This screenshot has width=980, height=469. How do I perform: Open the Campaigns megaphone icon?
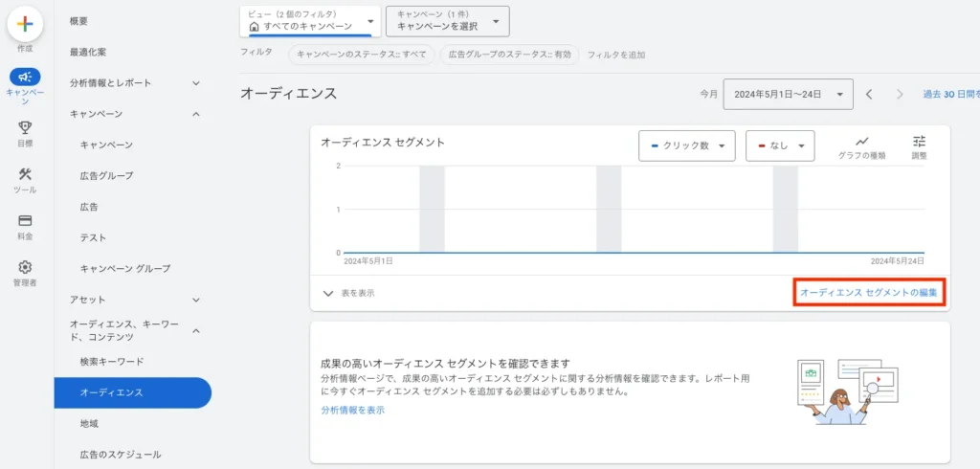pos(25,77)
